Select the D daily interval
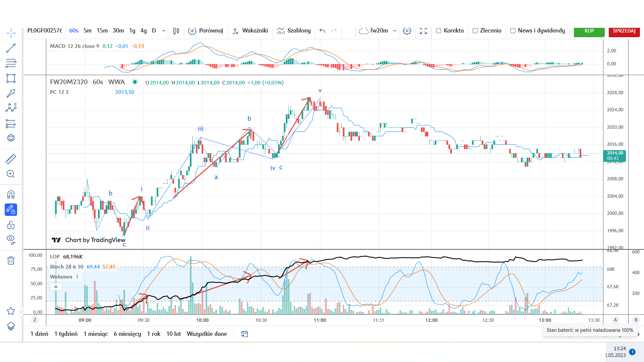644x362 pixels. point(154,31)
